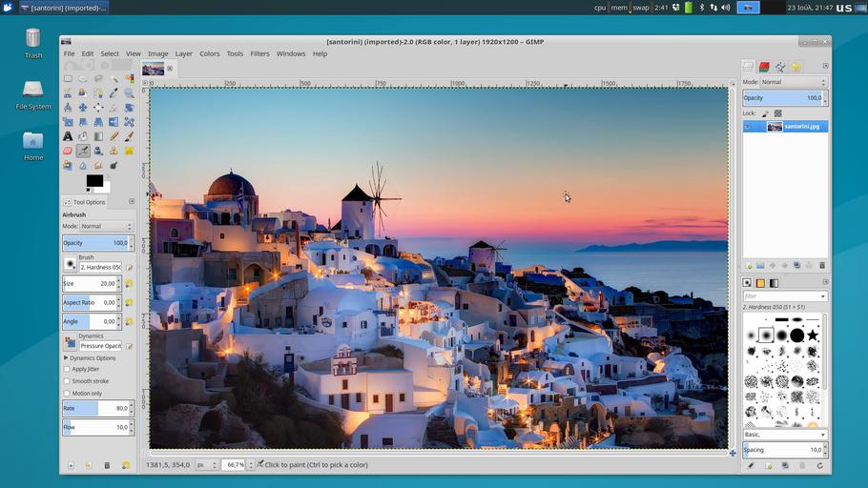Delete the layer with the trash icon
Screen dimensions: 868x488
click(822, 265)
